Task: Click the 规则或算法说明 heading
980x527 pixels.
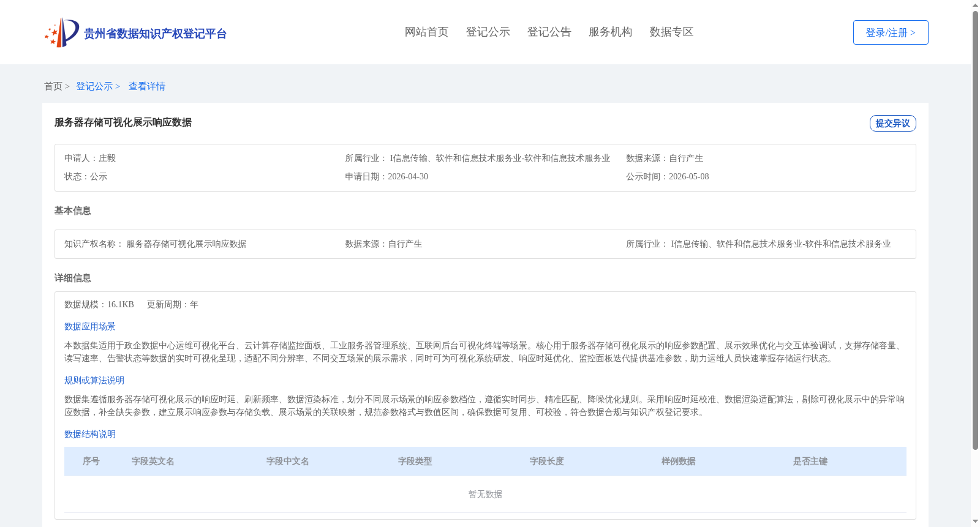Action: (x=94, y=380)
